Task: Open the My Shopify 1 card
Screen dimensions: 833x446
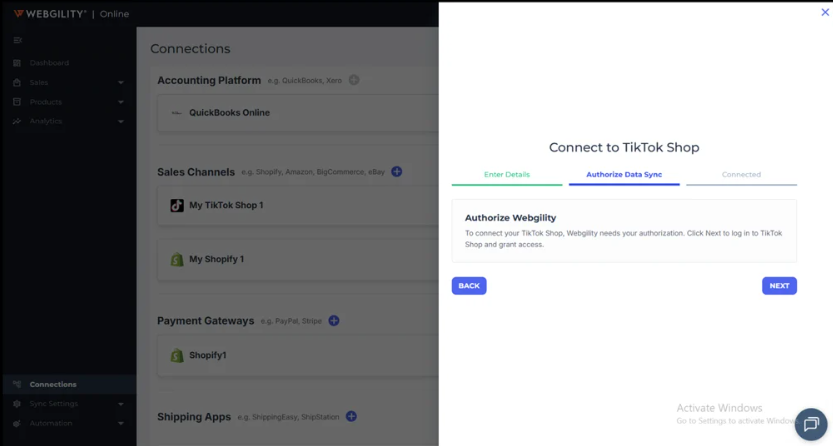Action: [x=298, y=259]
